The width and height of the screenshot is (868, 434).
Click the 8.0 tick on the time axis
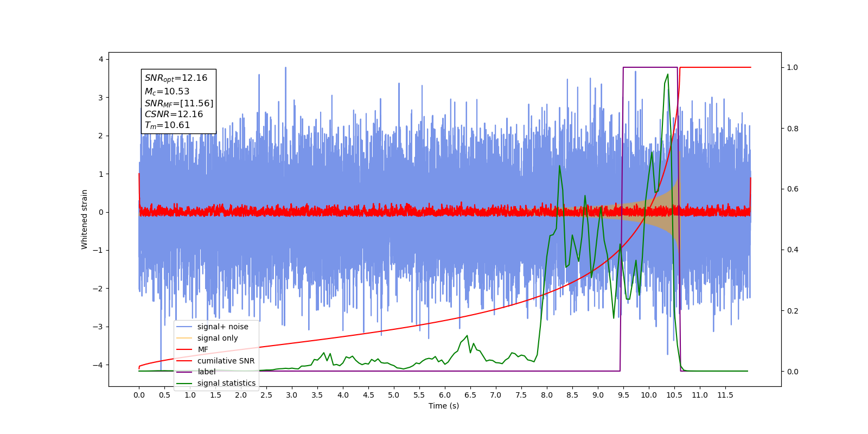point(547,395)
